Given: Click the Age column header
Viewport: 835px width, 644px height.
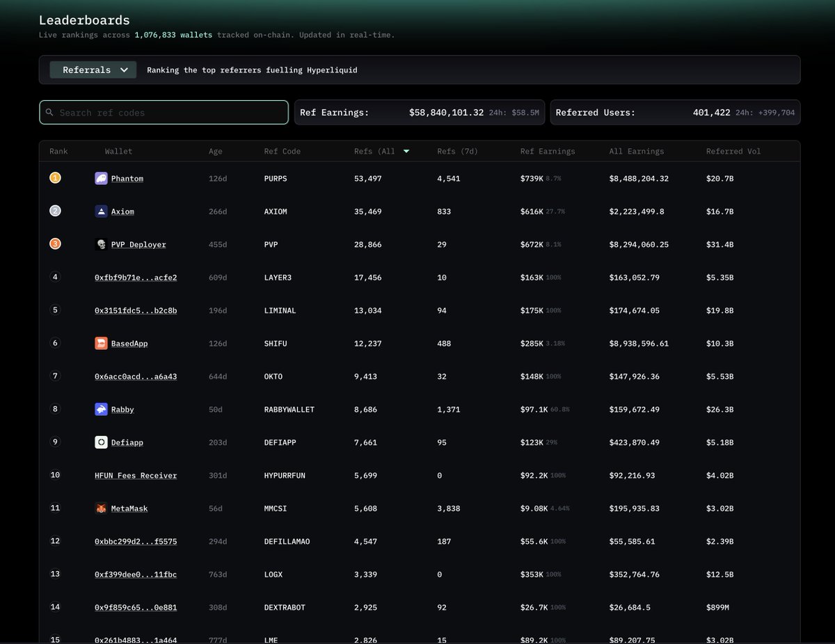Looking at the screenshot, I should point(216,151).
